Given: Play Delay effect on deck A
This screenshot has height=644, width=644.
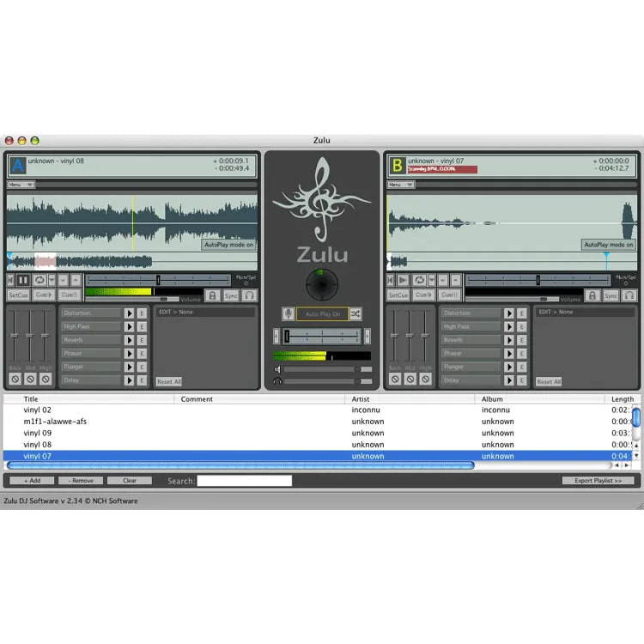Looking at the screenshot, I should [130, 380].
